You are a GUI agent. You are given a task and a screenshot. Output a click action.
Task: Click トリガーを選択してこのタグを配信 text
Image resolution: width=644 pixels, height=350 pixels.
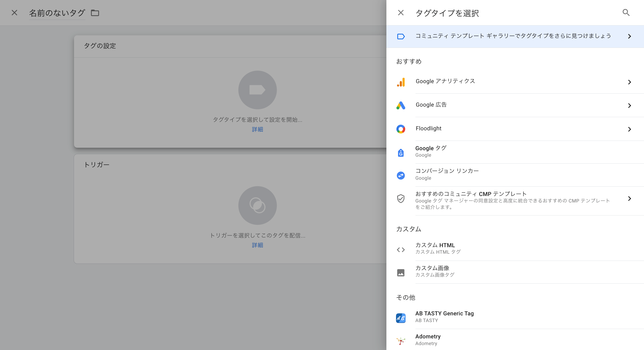click(x=258, y=235)
